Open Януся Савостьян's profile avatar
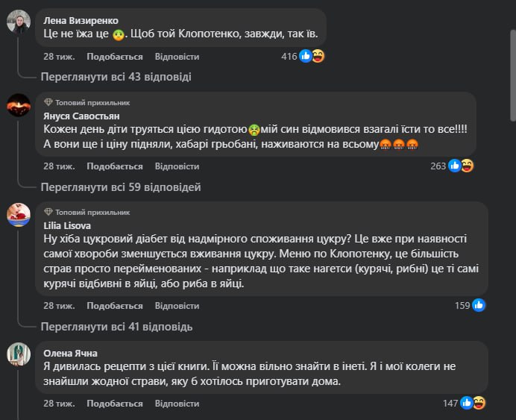 (19, 105)
